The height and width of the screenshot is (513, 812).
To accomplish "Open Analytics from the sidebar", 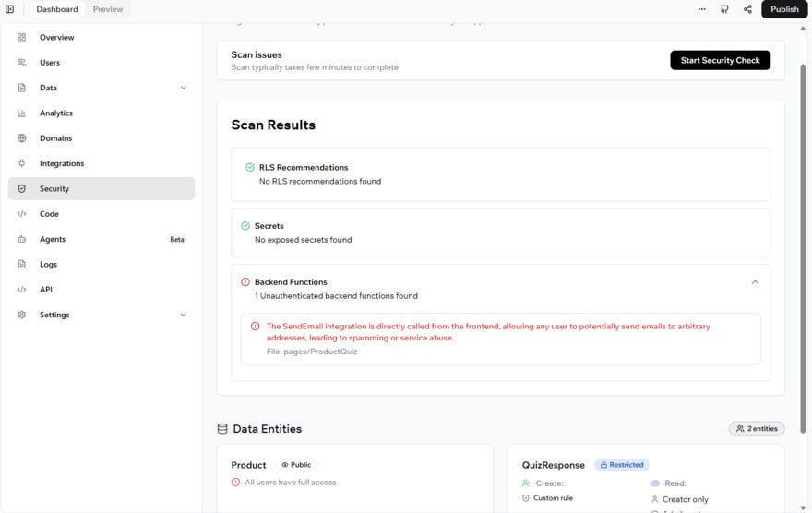I will tap(55, 113).
